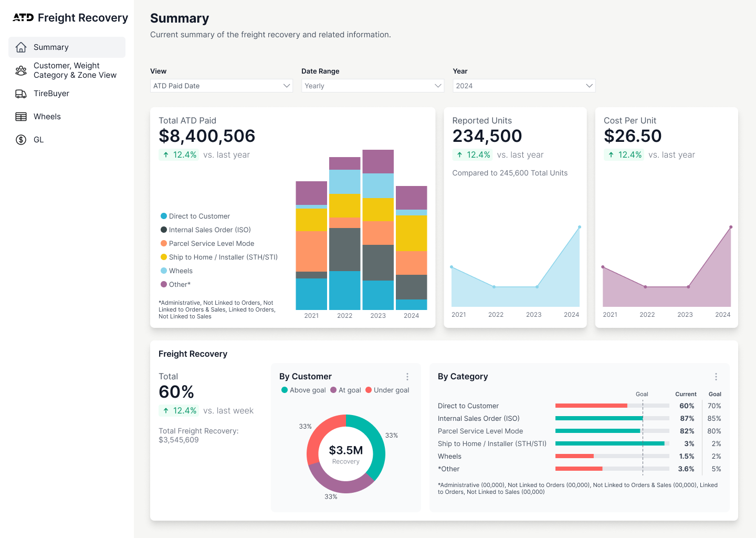The image size is (756, 538).
Task: Click the Parcel Service Level Mode legend dot
Action: coord(164,243)
